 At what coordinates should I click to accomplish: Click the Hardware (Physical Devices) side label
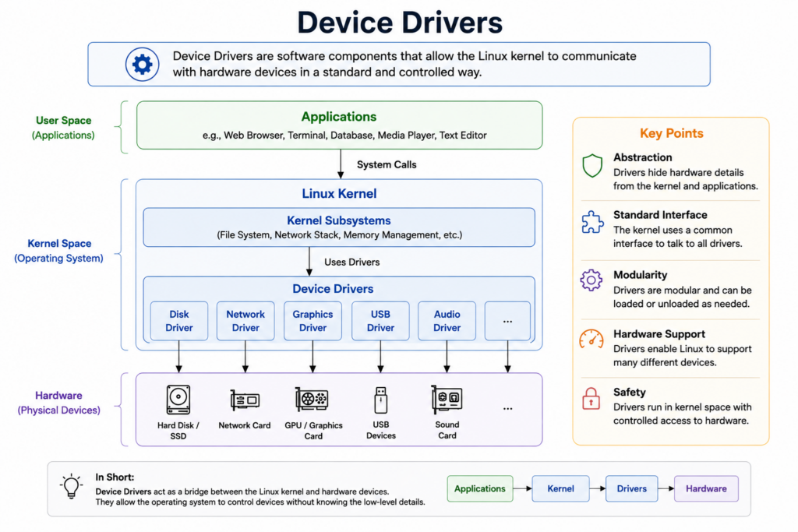pyautogui.click(x=58, y=403)
